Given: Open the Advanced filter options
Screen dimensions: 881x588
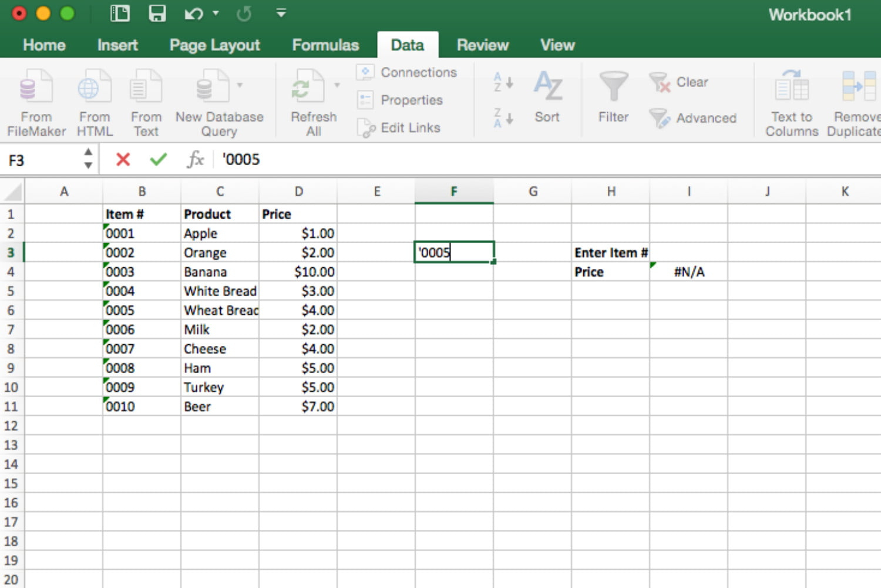Looking at the screenshot, I should 695,118.
